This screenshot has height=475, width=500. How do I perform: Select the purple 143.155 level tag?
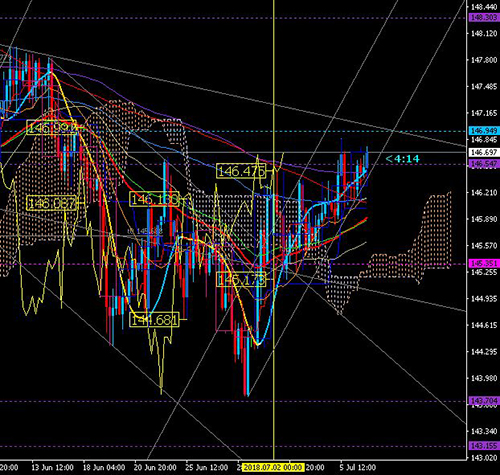click(x=484, y=446)
